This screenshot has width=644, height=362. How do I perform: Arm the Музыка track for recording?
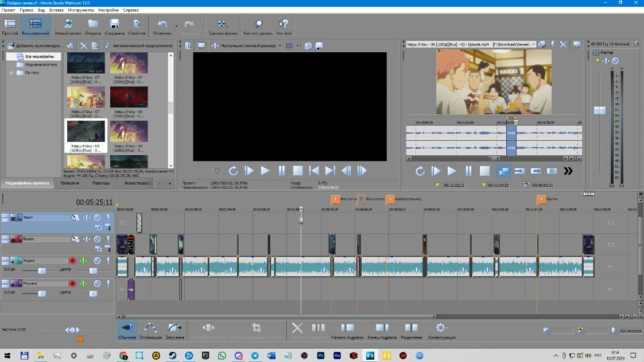pyautogui.click(x=72, y=283)
